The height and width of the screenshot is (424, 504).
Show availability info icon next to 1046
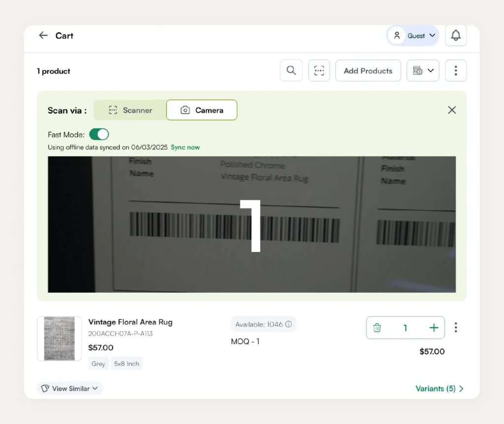pos(288,324)
